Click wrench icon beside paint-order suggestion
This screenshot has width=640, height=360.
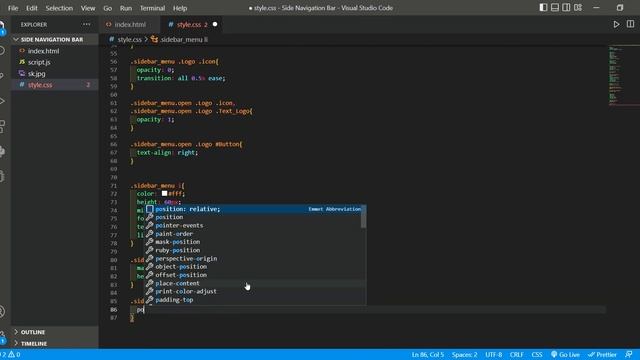[150, 234]
